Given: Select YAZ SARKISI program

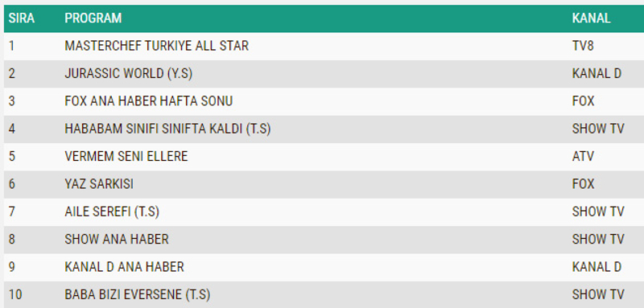Looking at the screenshot, I should pyautogui.click(x=99, y=183).
